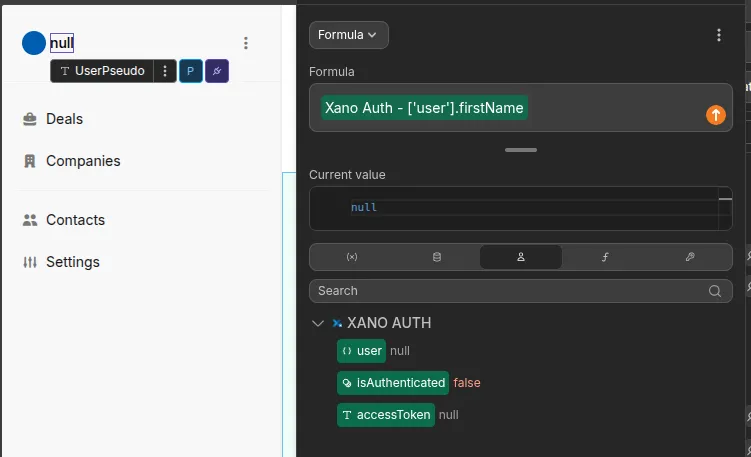Open the UserPseudo element options menu
Image resolution: width=751 pixels, height=457 pixels.
(x=165, y=71)
